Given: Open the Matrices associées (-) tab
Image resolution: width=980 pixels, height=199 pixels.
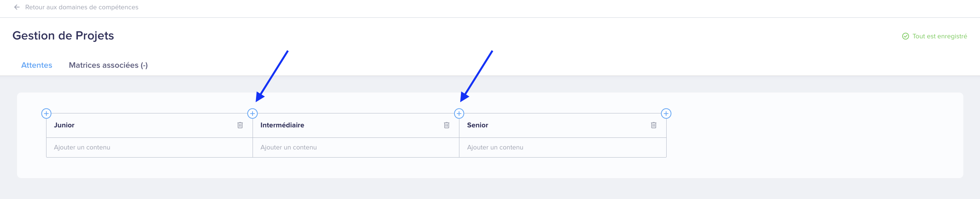Looking at the screenshot, I should point(108,65).
